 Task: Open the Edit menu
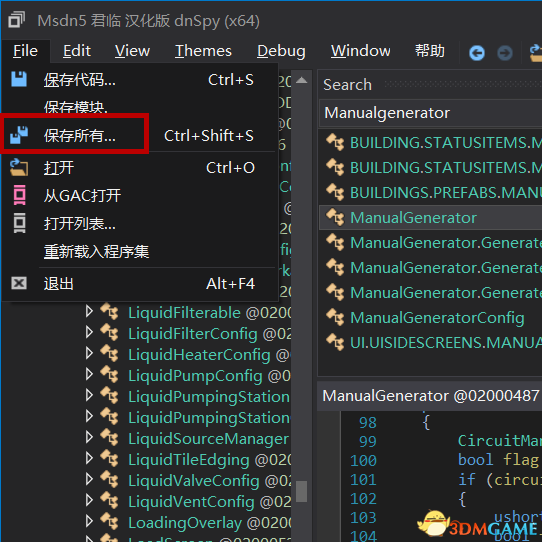(77, 51)
